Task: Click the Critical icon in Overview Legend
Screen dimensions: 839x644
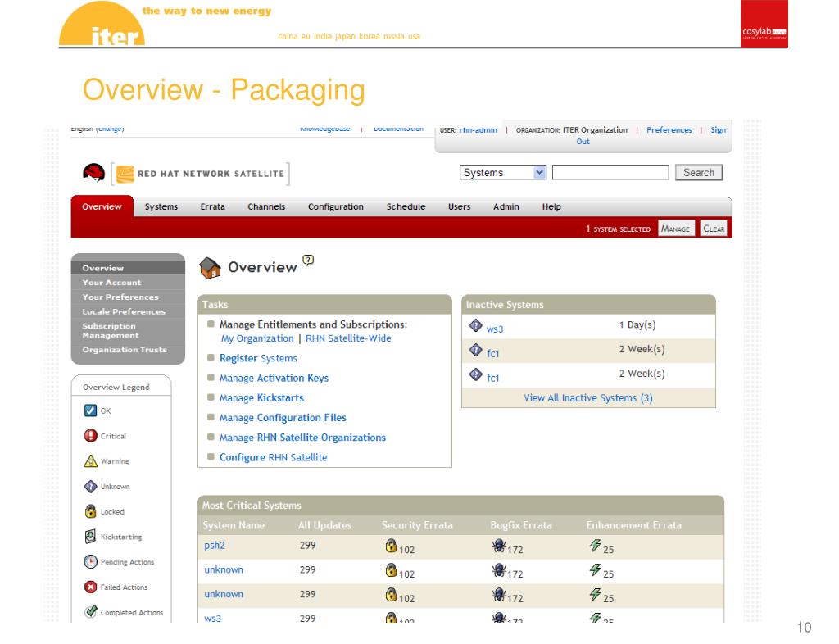Action: (x=90, y=435)
